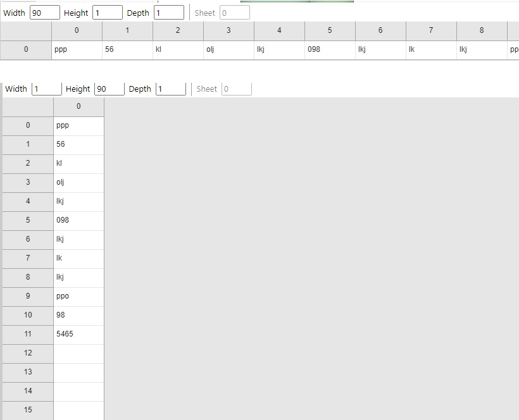Image resolution: width=519 pixels, height=420 pixels.
Task: Click the Depth field in the lower grid
Action: click(171, 89)
